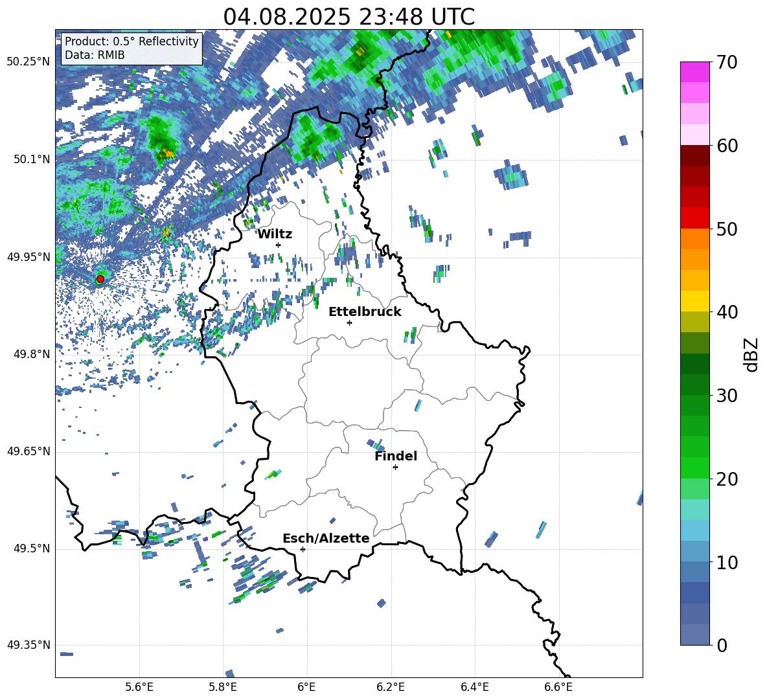
Task: Click the yellow color at 40 dBZ
Action: (x=694, y=302)
